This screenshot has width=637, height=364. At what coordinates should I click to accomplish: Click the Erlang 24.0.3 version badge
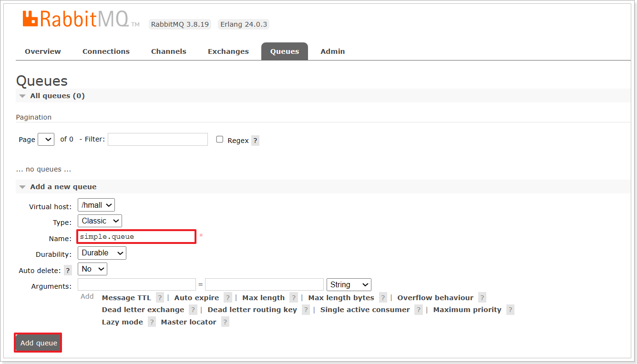pos(244,24)
